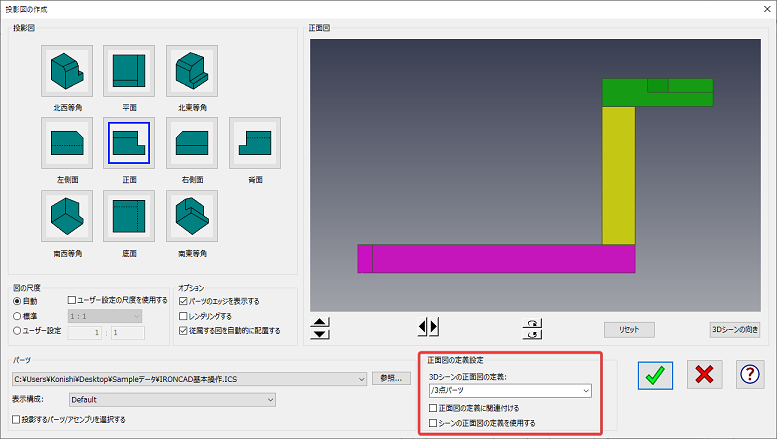
Task: Select the 背面 back view thumbnail
Action: click(255, 143)
